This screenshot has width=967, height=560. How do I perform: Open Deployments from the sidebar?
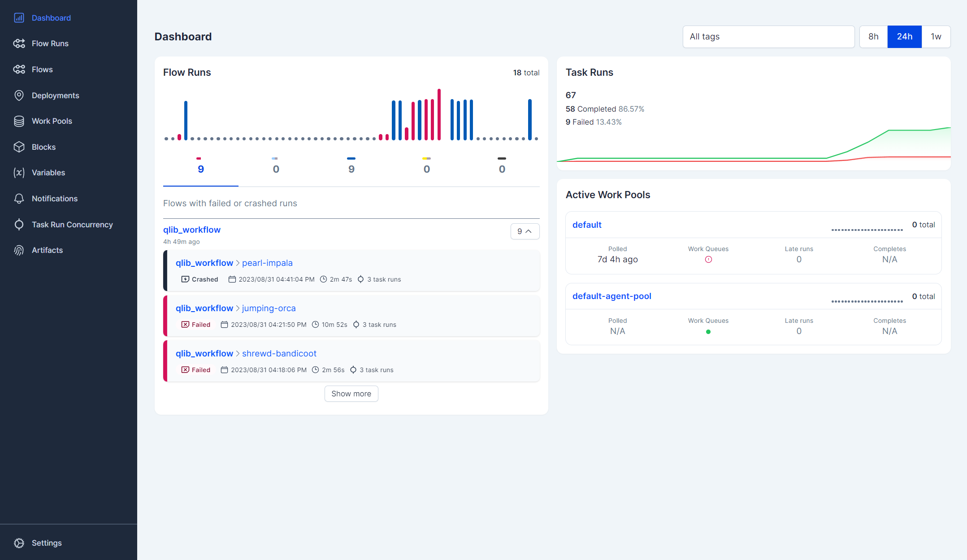(x=56, y=95)
